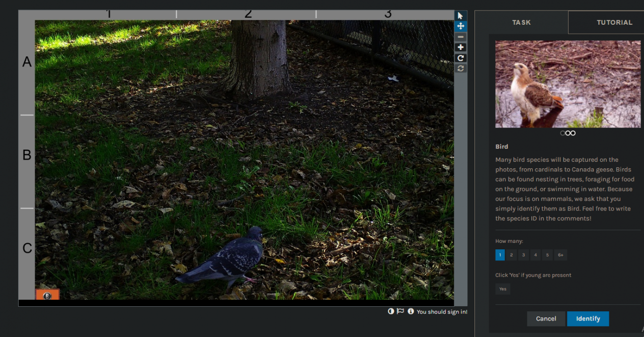
Task: Select the pointer annotate tool
Action: coord(460,16)
